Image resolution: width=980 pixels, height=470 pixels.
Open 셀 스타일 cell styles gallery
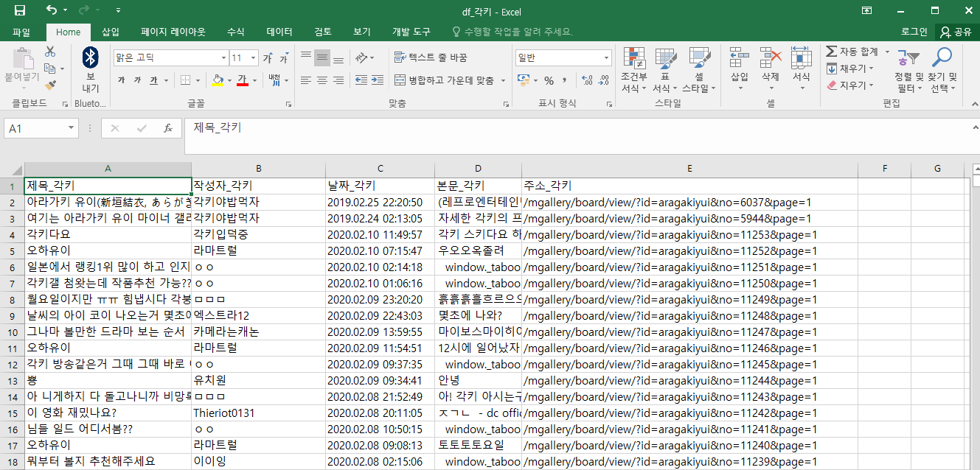[x=698, y=69]
